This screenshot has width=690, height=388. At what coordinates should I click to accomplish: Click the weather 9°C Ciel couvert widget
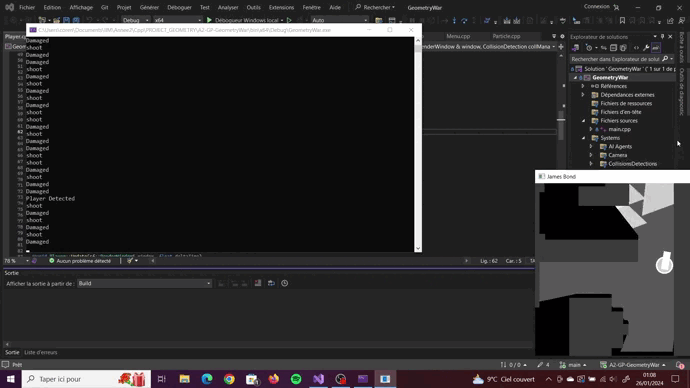click(503, 379)
